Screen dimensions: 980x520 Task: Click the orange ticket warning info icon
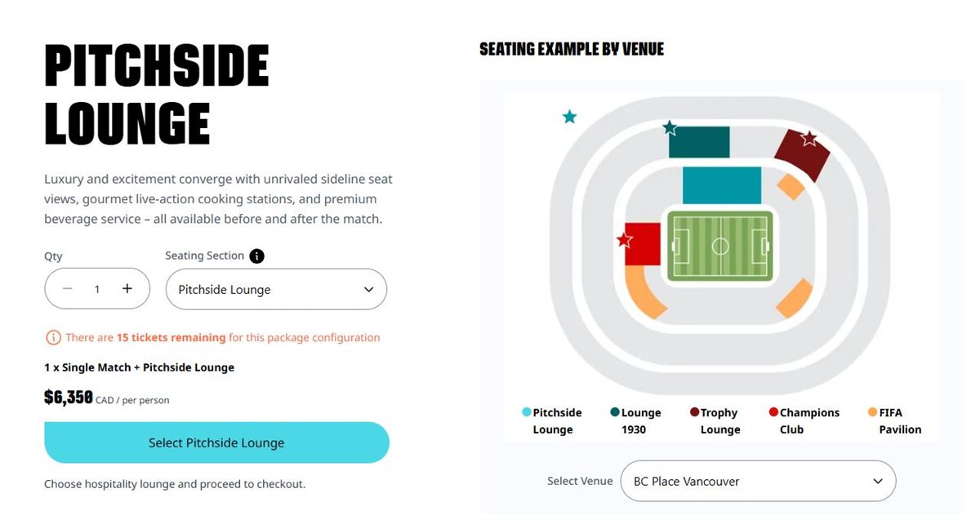53,338
